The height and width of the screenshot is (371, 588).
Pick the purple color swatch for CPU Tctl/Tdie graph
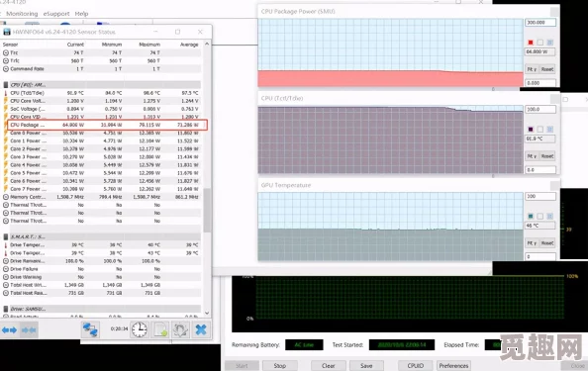pos(531,130)
